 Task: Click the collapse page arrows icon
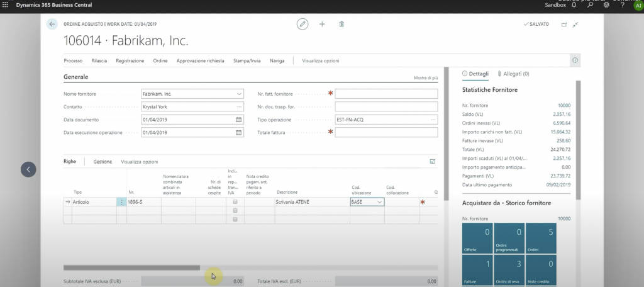575,25
